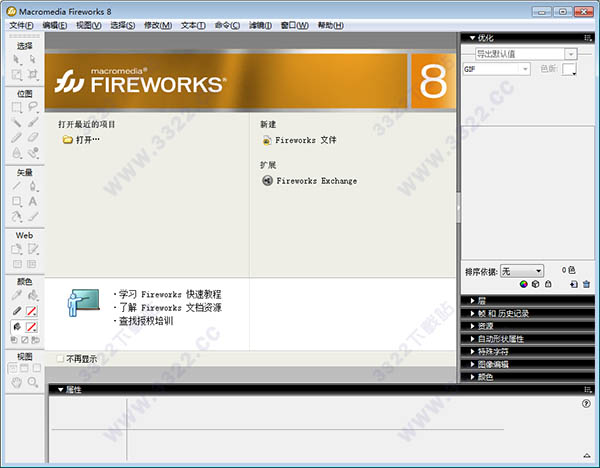Open the 帮助(H) menu
This screenshot has height=468, width=600.
coord(331,25)
